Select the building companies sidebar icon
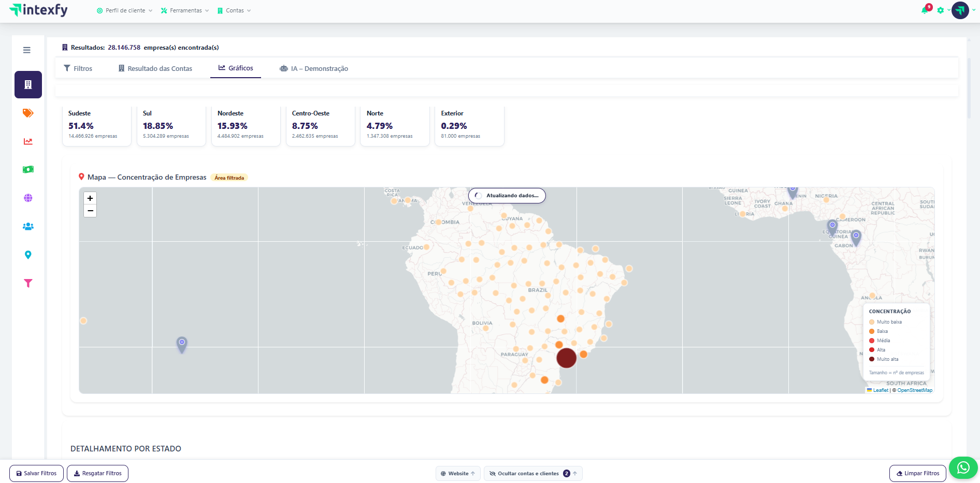 [x=28, y=84]
